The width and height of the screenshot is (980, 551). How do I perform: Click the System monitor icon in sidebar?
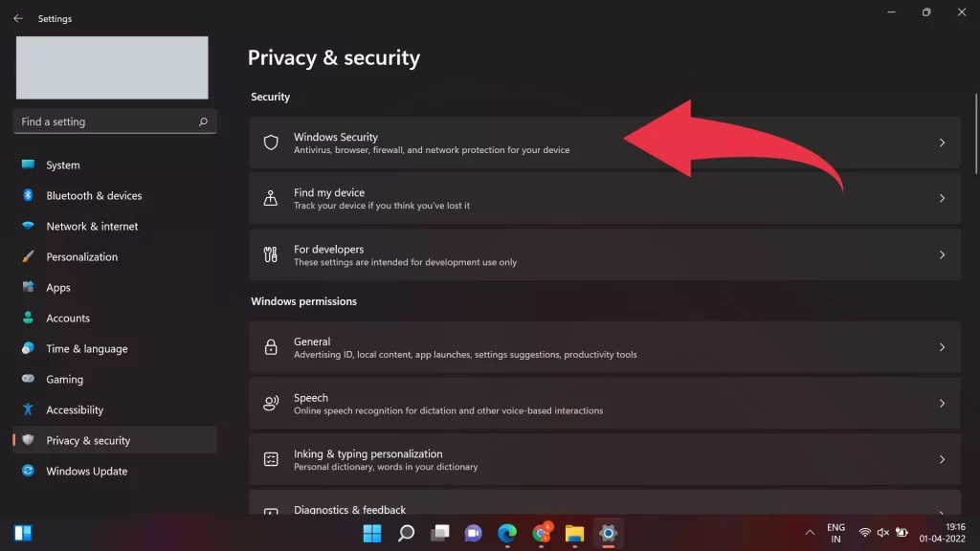click(28, 165)
